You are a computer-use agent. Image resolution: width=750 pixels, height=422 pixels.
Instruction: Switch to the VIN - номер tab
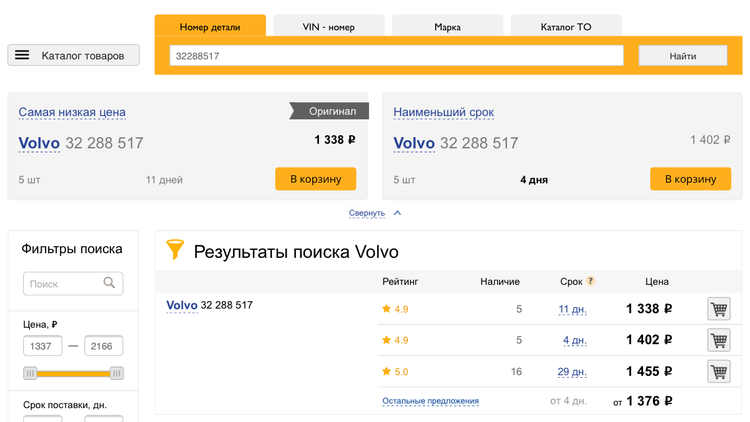tap(329, 27)
